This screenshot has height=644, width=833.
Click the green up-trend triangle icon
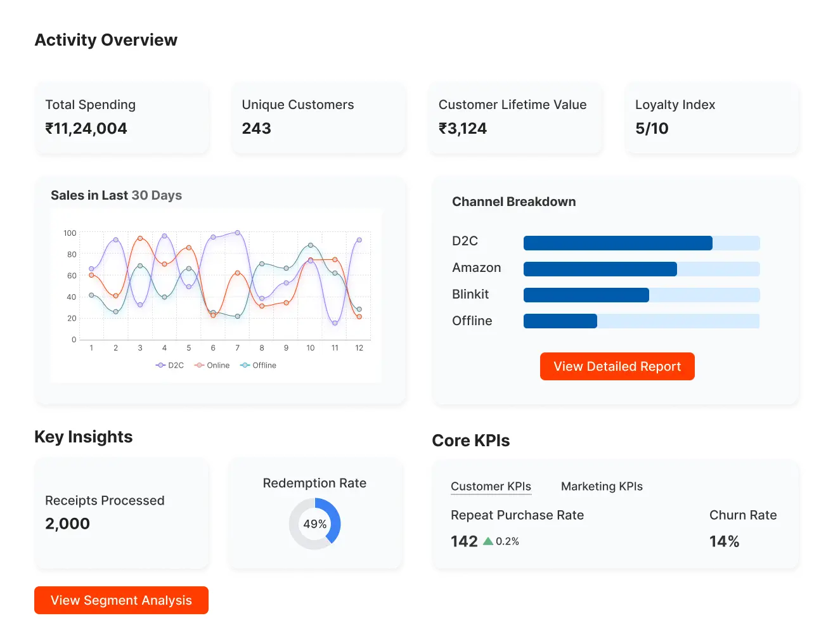[488, 541]
